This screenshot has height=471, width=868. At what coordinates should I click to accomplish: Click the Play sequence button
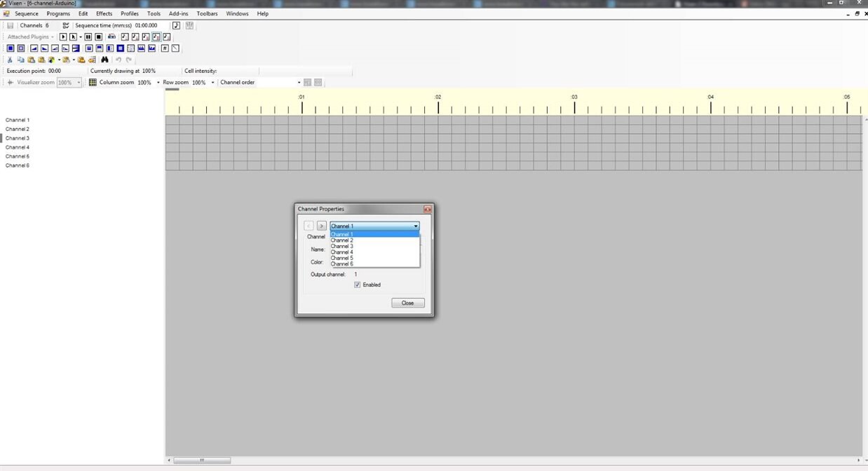coord(63,36)
